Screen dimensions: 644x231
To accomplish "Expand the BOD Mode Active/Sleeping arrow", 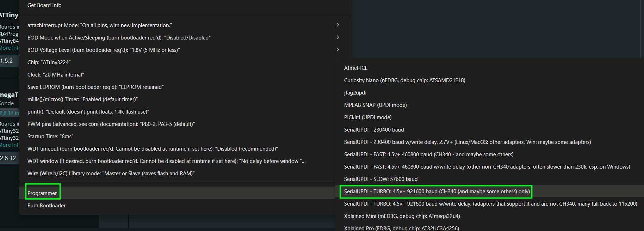I will point(338,37).
